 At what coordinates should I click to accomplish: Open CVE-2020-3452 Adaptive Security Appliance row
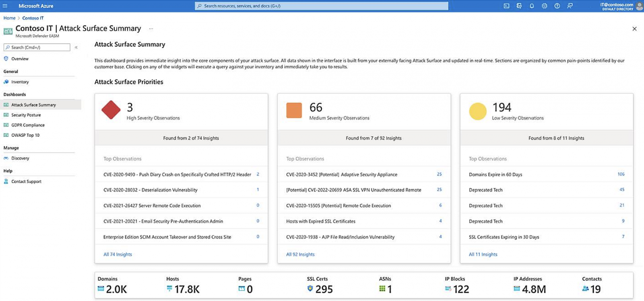[x=364, y=174]
